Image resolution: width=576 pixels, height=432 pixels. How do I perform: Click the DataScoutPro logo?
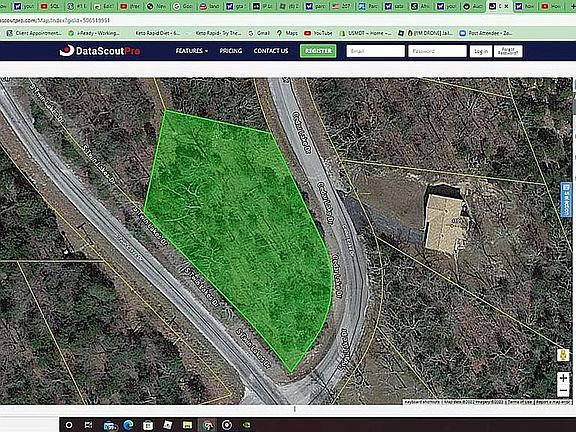tap(100, 51)
